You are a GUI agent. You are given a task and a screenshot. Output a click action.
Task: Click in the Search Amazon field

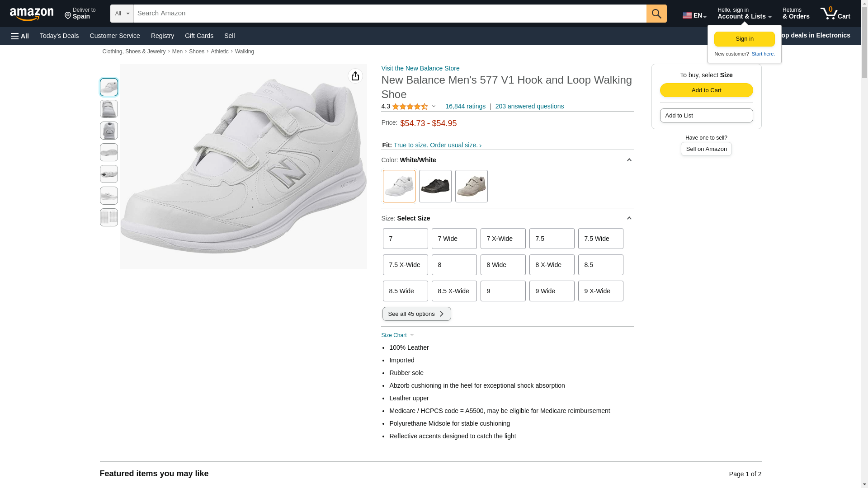pos(389,14)
